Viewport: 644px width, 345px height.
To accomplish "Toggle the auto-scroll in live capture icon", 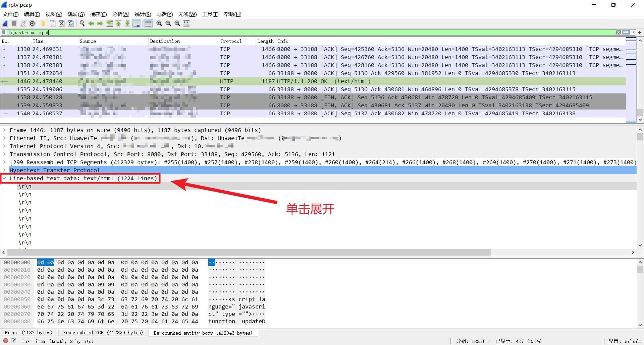I will point(137,23).
